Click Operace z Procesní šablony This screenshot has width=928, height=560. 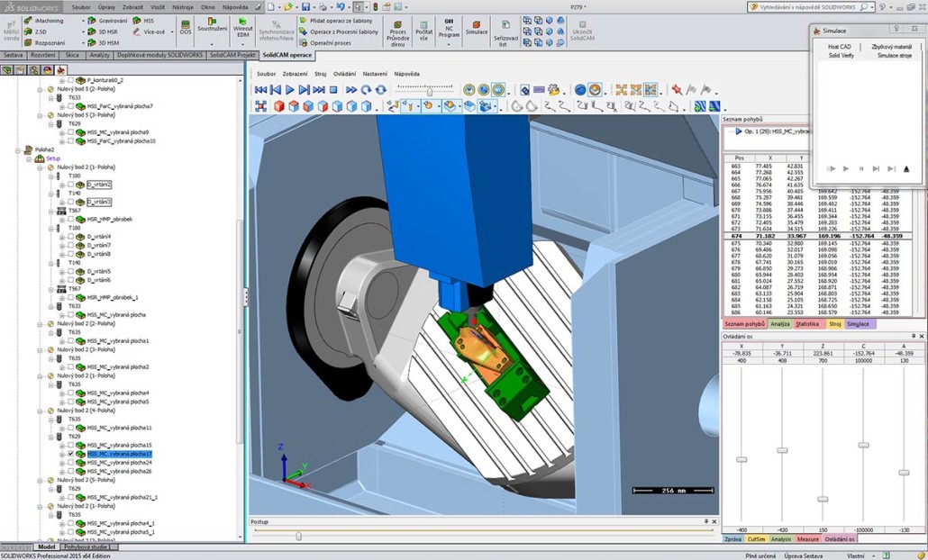tap(339, 32)
